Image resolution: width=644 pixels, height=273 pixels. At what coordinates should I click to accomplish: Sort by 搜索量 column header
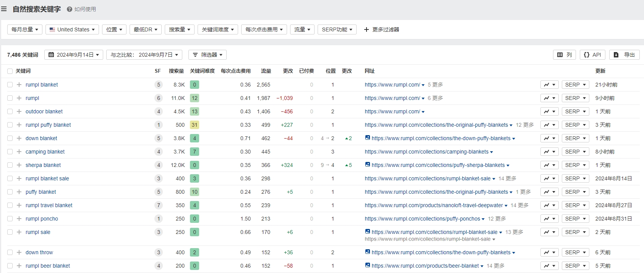coord(176,71)
